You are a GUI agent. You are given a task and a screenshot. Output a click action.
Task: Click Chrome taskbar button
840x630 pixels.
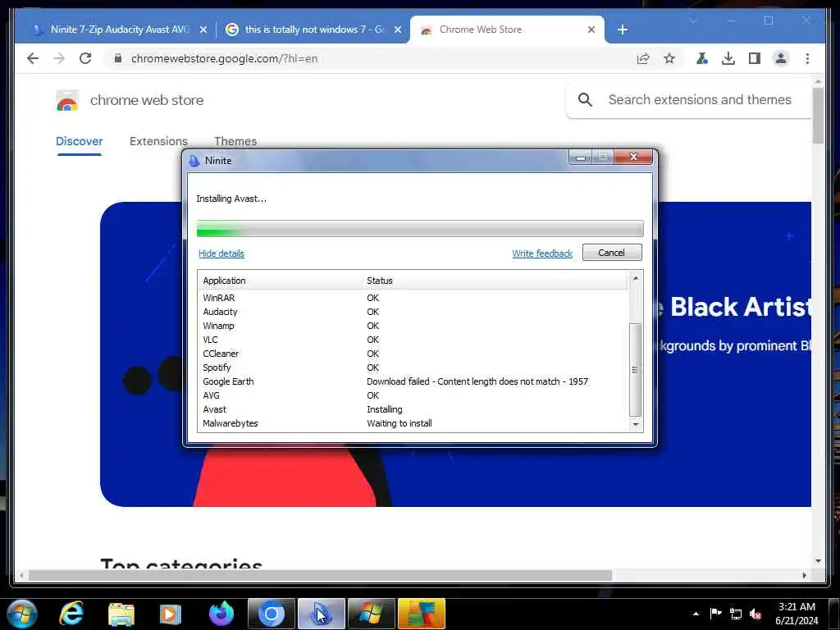click(x=271, y=614)
